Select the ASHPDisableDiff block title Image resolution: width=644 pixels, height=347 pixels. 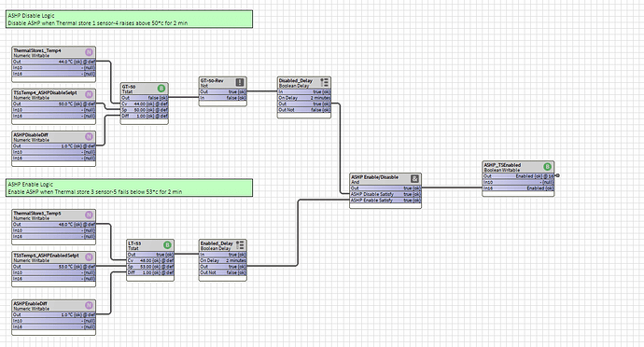31,134
